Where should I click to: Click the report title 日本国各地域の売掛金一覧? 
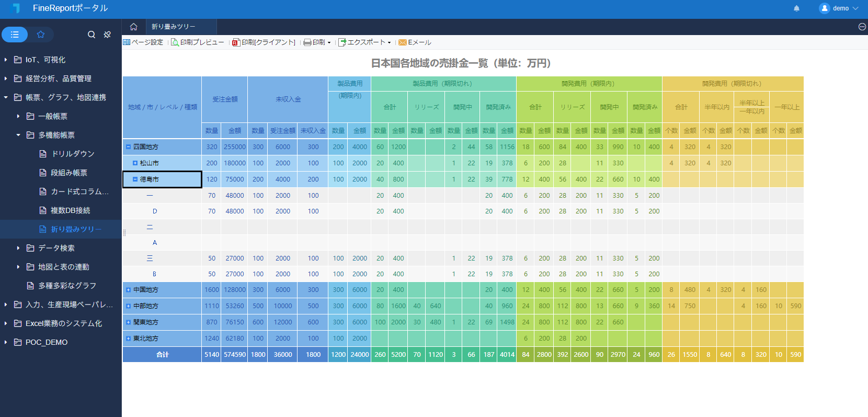pyautogui.click(x=460, y=63)
